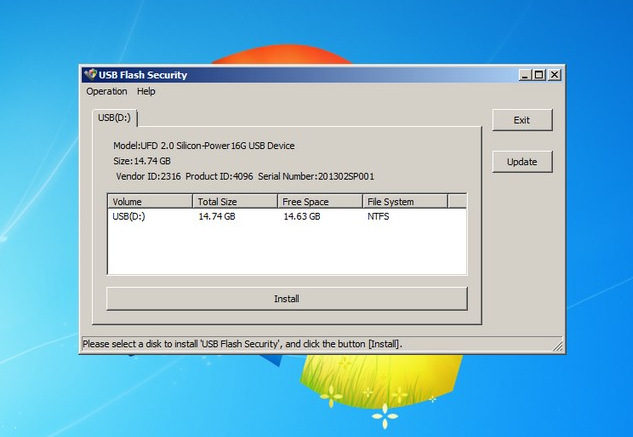Screen dimensions: 633x437
Task: Minimize the USB Flash Security window
Action: (524, 75)
